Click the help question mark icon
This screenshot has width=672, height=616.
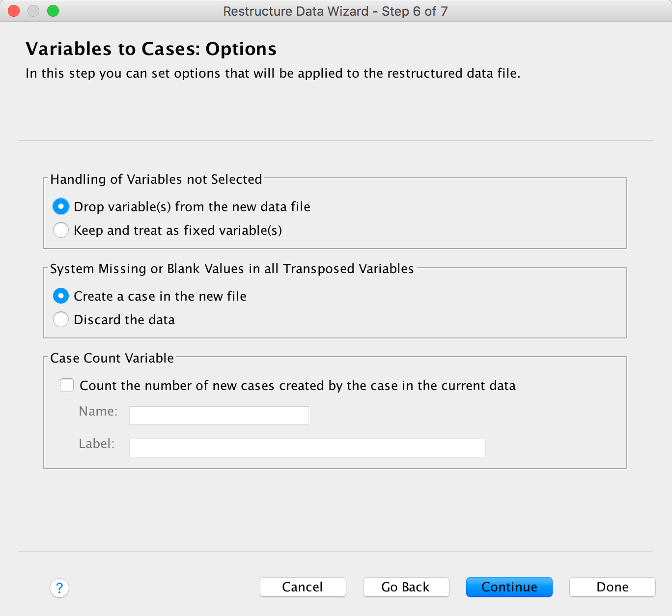[x=59, y=588]
